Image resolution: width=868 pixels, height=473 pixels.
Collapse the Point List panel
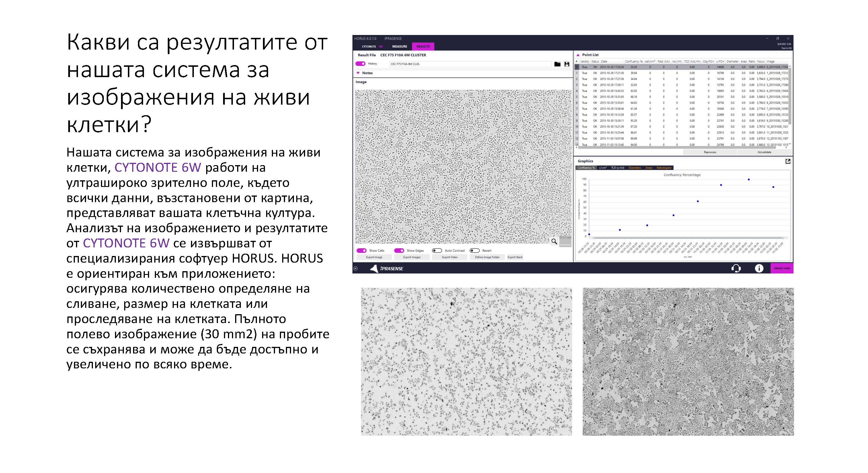click(578, 55)
